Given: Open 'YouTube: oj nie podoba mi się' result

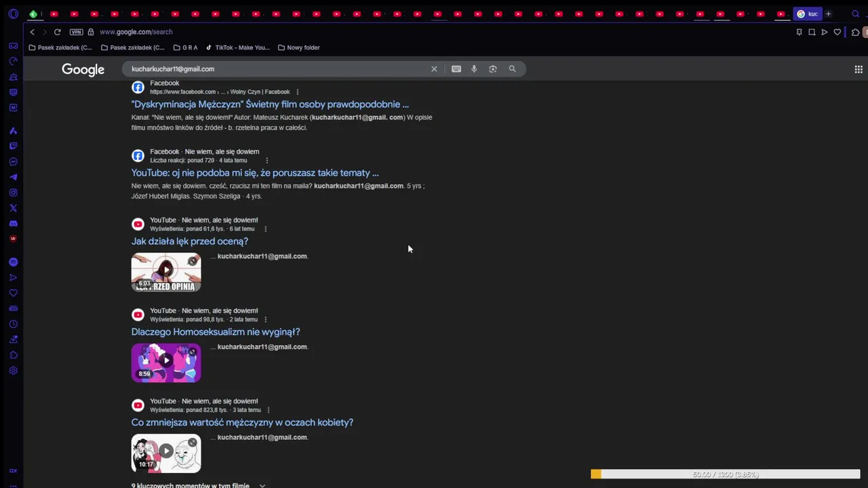Looking at the screenshot, I should tap(255, 173).
